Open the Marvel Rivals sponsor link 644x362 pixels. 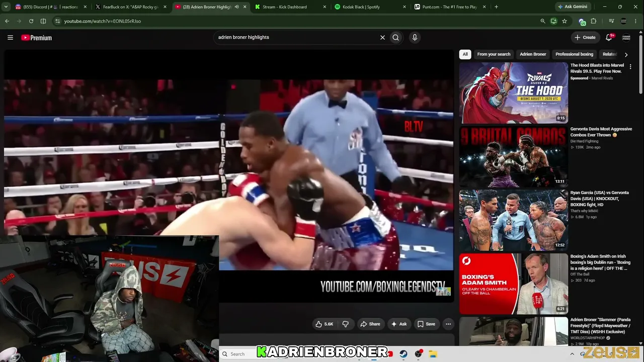tap(602, 78)
